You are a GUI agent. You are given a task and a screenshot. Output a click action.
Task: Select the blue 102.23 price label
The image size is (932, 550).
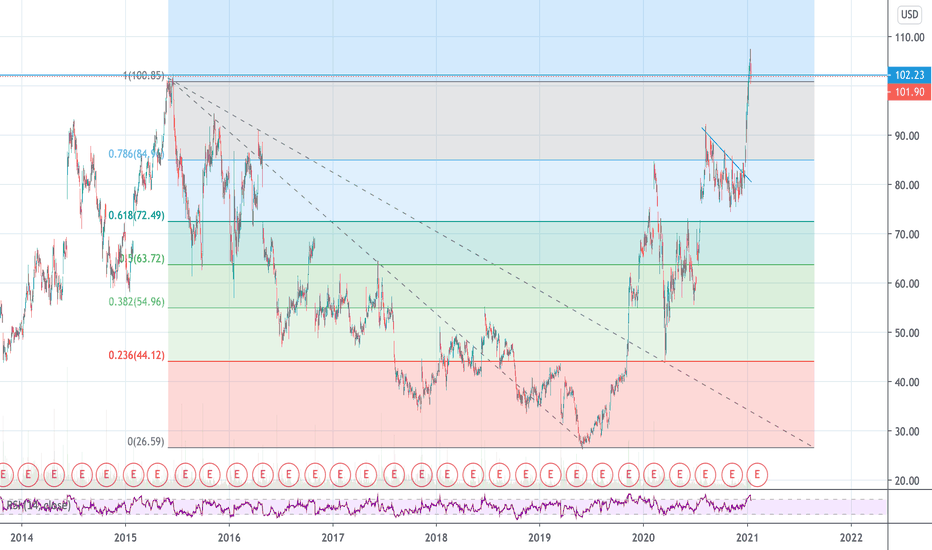[x=909, y=75]
